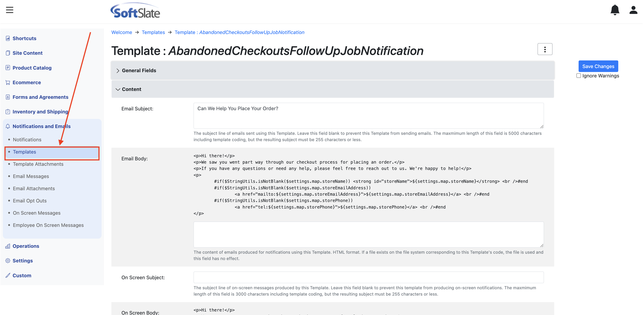Screen dimensions: 644x315
Task: Open the three-dot template options menu
Action: pyautogui.click(x=545, y=49)
